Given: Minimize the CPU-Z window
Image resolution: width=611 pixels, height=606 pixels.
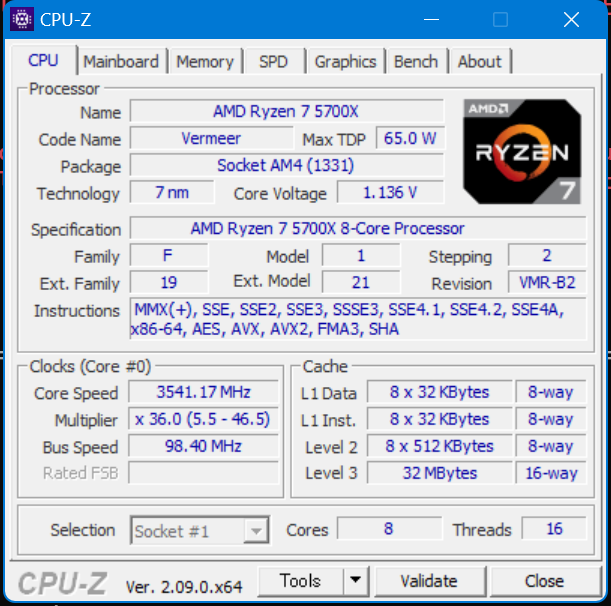Looking at the screenshot, I should coord(431,19).
